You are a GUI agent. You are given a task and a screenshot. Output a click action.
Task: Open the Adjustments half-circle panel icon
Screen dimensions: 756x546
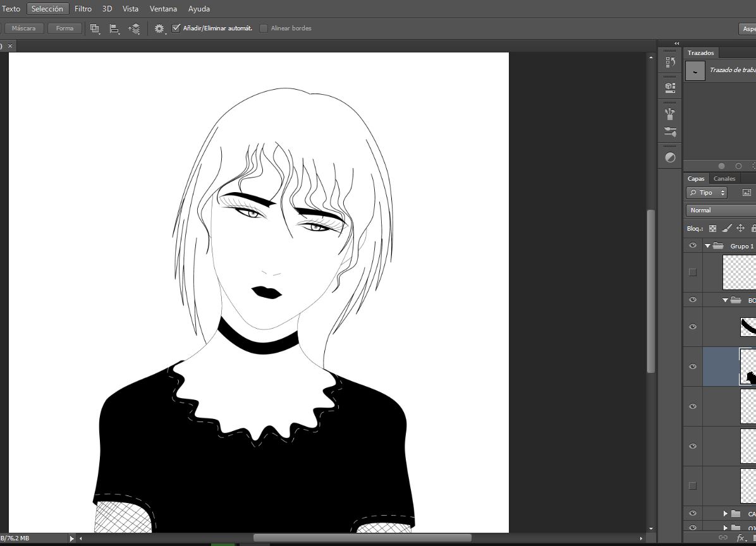tap(670, 157)
